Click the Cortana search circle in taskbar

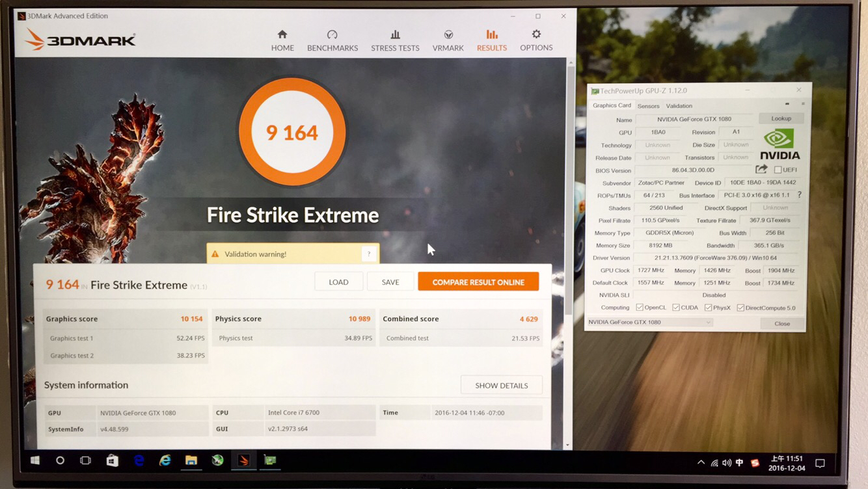click(60, 460)
